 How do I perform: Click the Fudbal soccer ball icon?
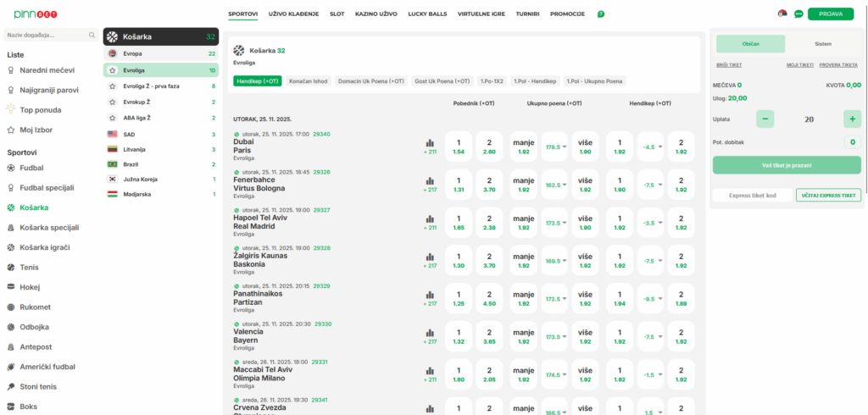(x=11, y=169)
